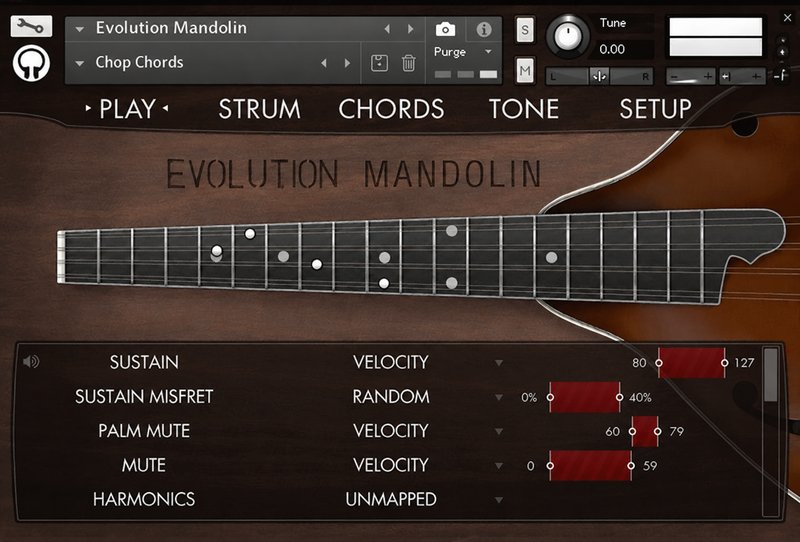This screenshot has width=800, height=542.
Task: Click the white dot on the bottom string
Action: [384, 283]
